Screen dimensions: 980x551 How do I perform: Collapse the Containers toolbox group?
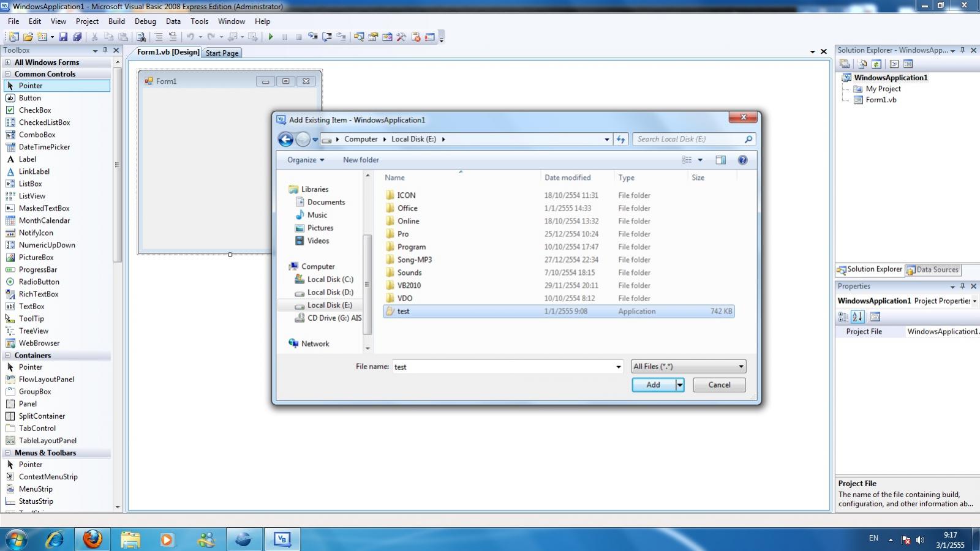click(x=8, y=355)
